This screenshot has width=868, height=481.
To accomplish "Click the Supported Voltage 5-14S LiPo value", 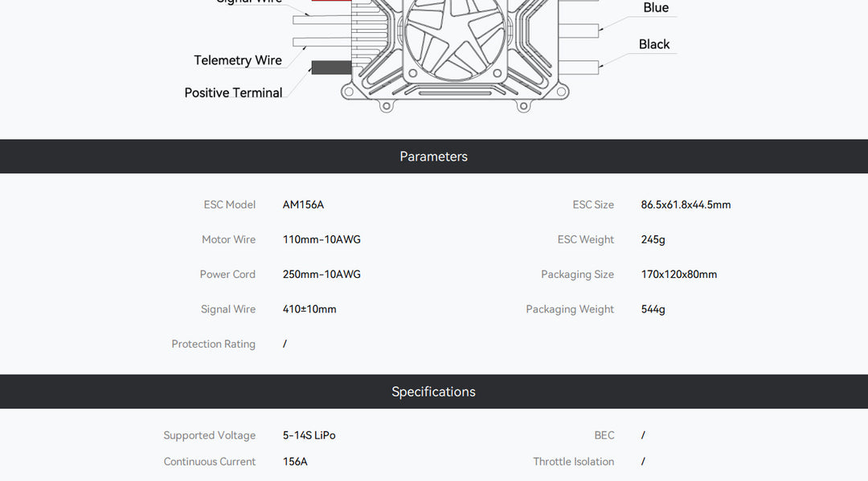I will coord(309,435).
